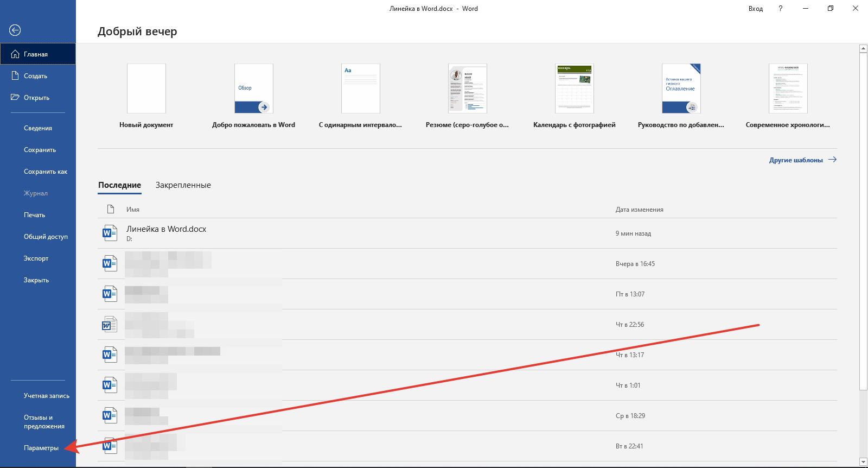Click the back arrow circle icon
This screenshot has width=868, height=468.
(15, 30)
